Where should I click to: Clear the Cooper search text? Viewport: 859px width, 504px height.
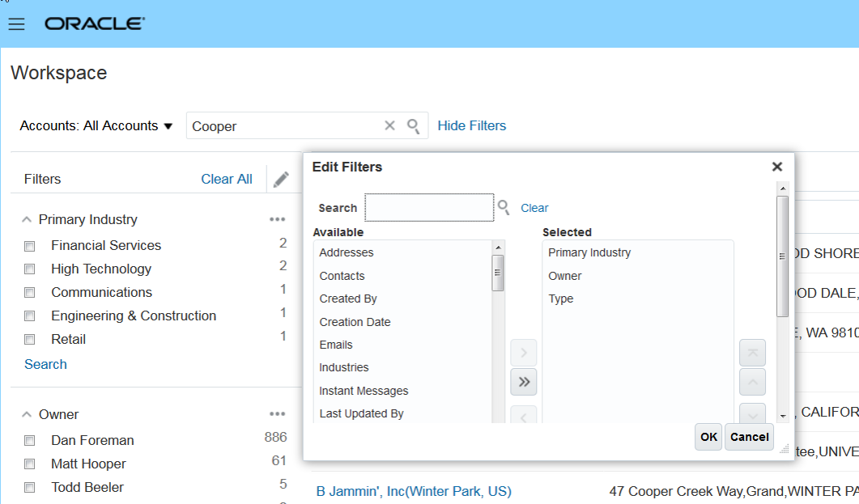tap(389, 125)
